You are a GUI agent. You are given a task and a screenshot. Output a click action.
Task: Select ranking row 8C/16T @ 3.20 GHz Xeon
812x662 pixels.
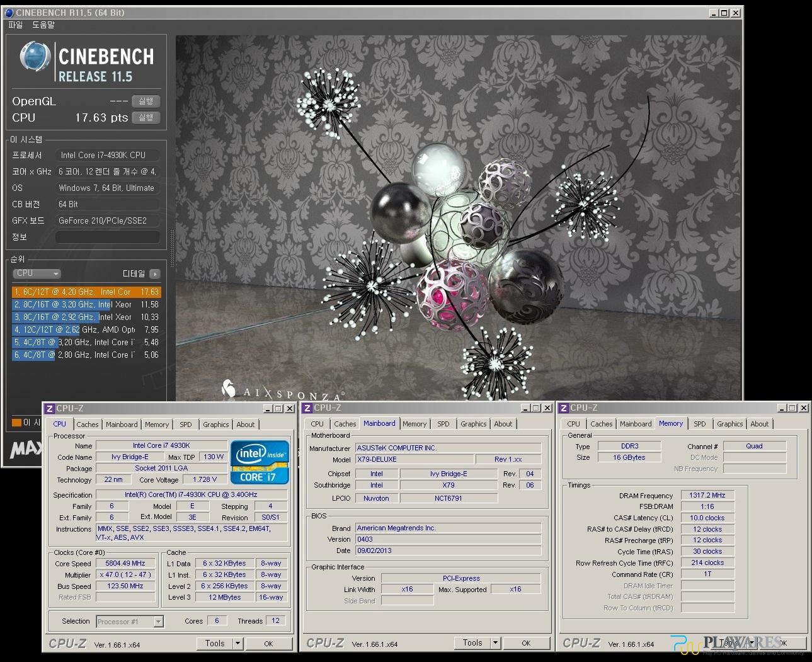click(x=86, y=305)
